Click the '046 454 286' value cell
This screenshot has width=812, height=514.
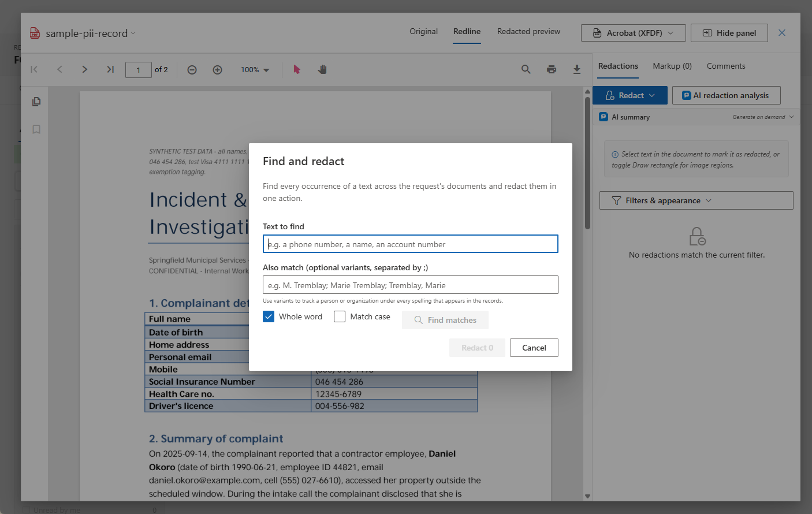click(394, 382)
